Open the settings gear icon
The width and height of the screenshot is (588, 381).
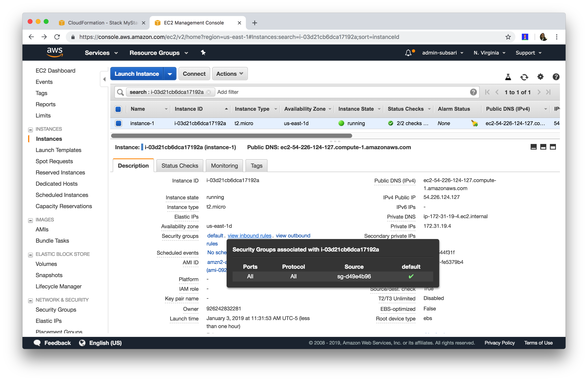point(540,77)
